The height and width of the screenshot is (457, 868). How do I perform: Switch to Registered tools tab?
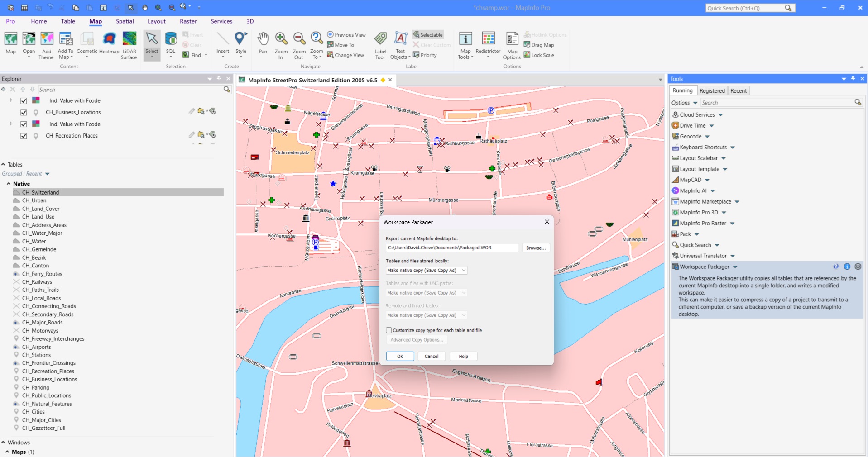point(712,90)
